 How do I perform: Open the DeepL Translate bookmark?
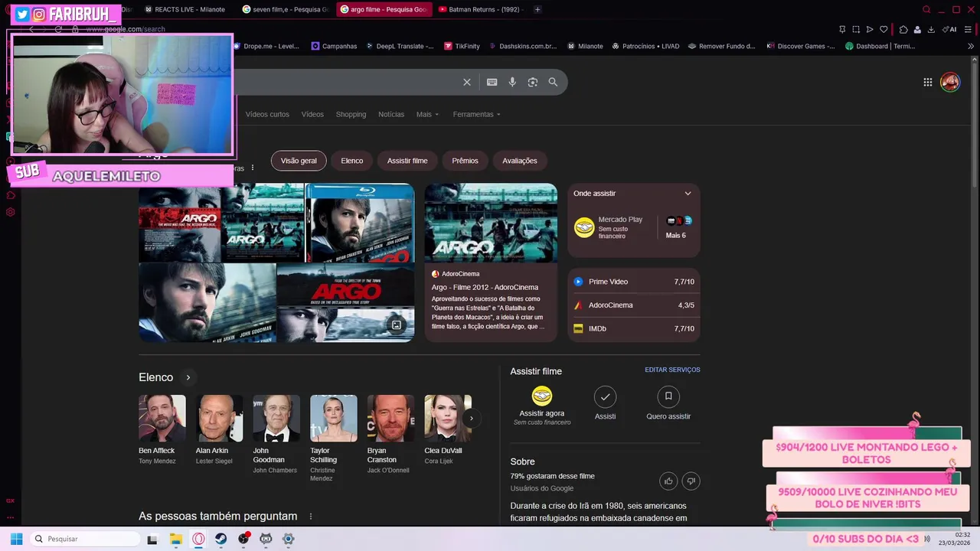[398, 46]
